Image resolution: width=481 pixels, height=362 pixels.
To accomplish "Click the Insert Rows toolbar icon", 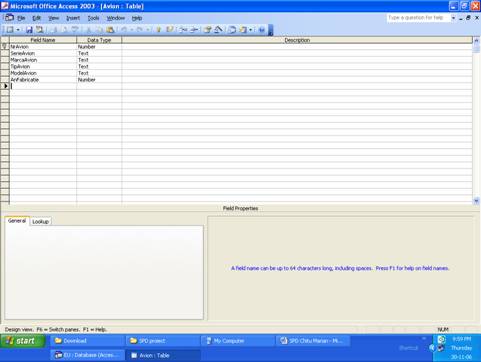I will coord(183,30).
